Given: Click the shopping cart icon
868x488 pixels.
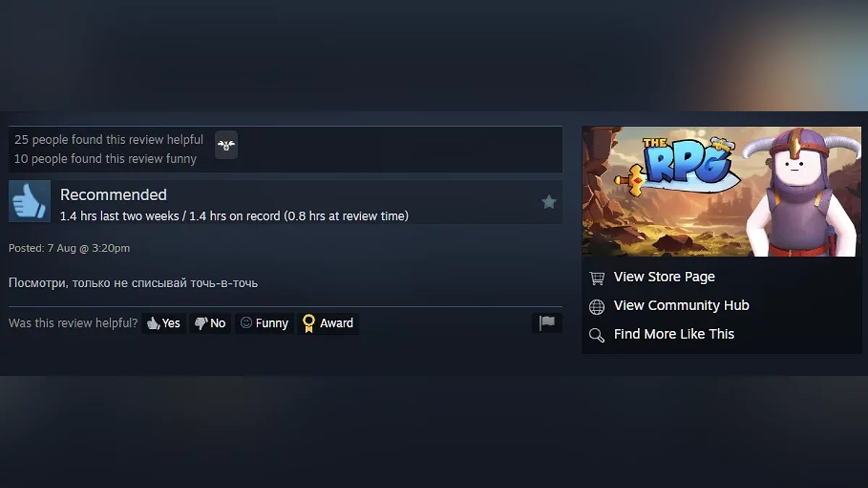Looking at the screenshot, I should [597, 278].
